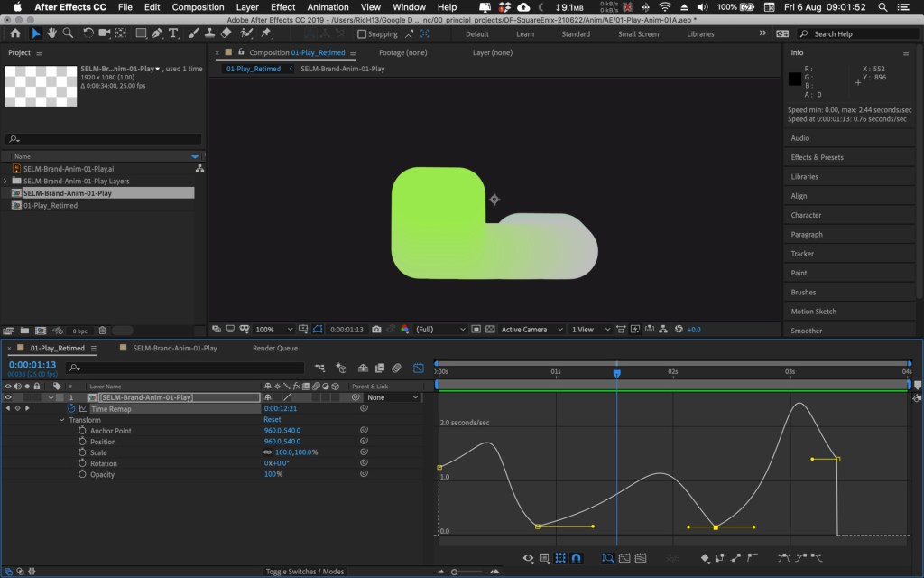This screenshot has width=924, height=578.
Task: Select the Zoom tool in toolbar
Action: pos(68,33)
